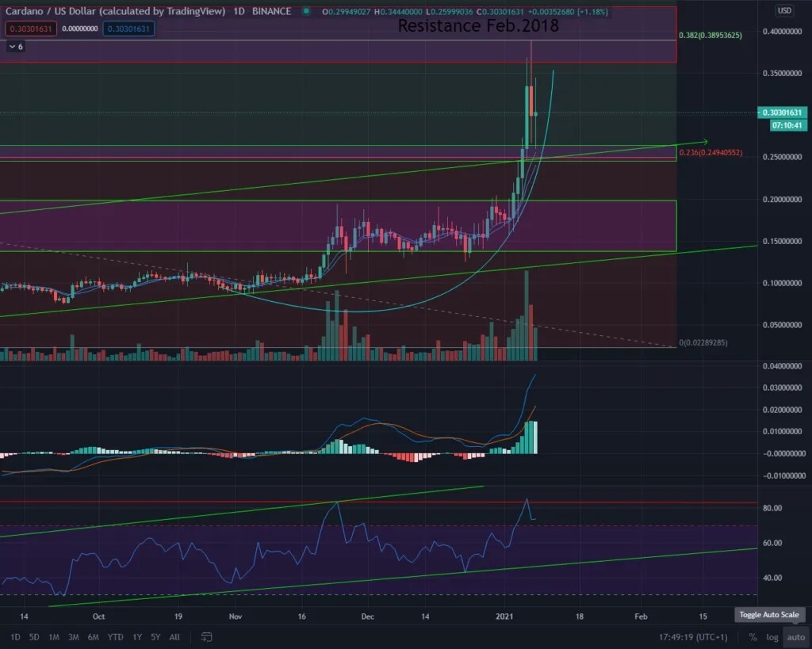Click the high value H0.34440000 in legend
Screen dimensions: 812x649
pos(398,11)
